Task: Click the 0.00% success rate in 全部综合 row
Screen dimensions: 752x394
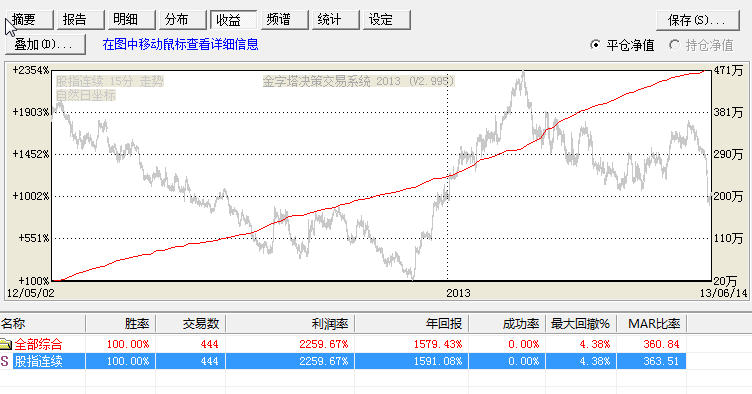Action: point(524,344)
